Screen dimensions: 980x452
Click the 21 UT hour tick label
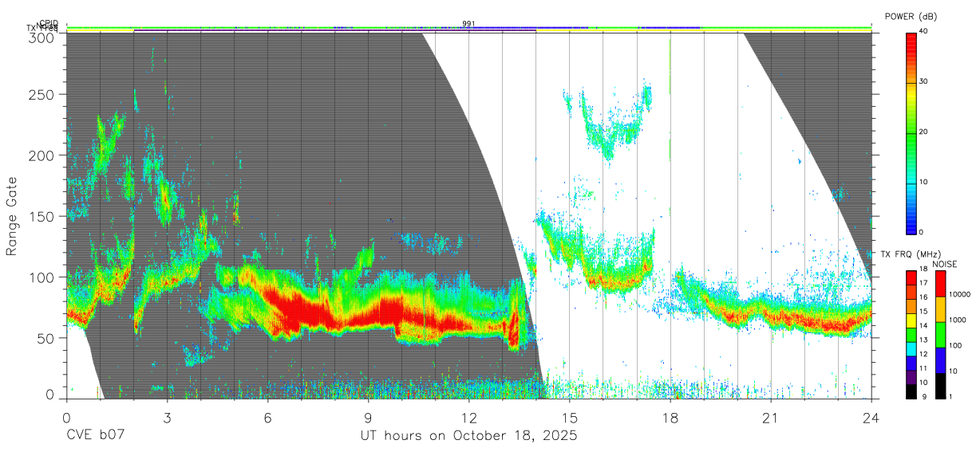coord(770,418)
